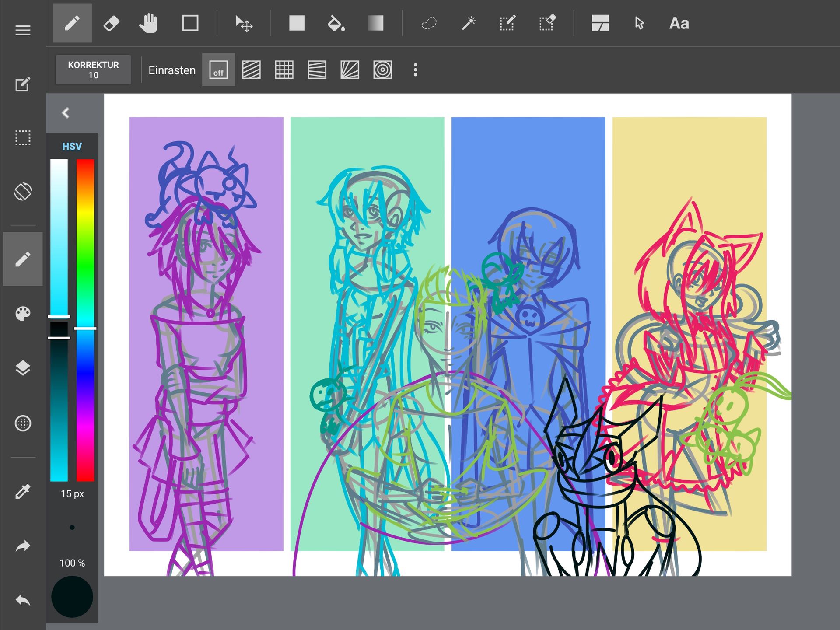The image size is (840, 630).
Task: Select the Bucket fill tool
Action: [336, 23]
